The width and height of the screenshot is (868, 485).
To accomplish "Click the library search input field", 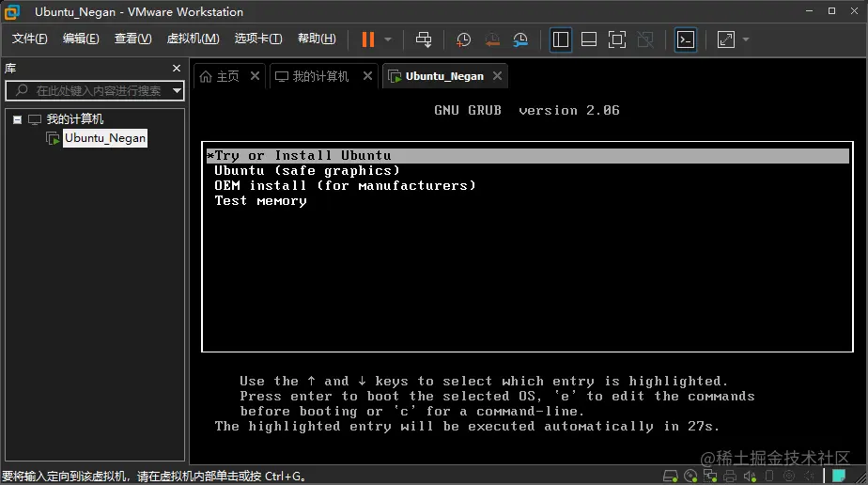I will click(x=93, y=91).
